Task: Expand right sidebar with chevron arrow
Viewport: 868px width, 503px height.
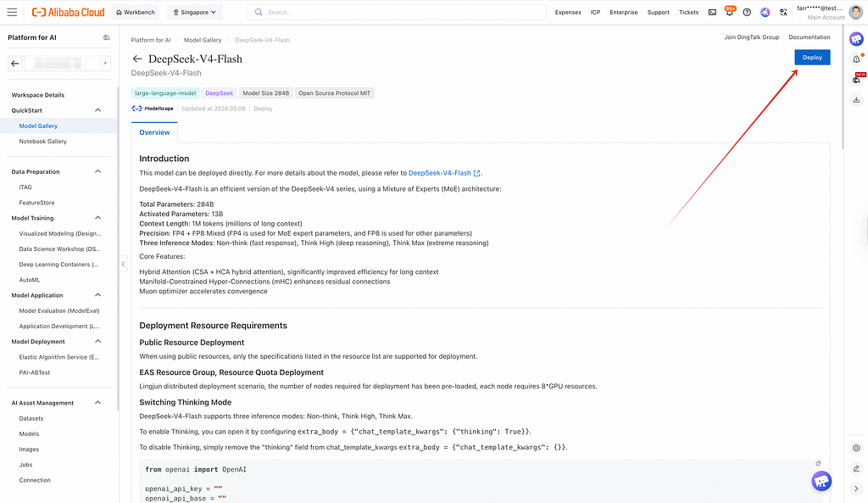Action: click(856, 489)
